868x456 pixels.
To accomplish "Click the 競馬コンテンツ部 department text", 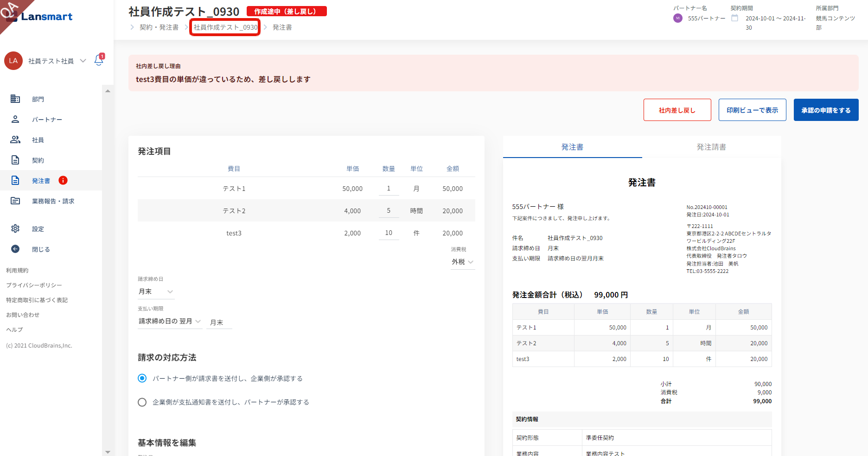I will point(836,23).
